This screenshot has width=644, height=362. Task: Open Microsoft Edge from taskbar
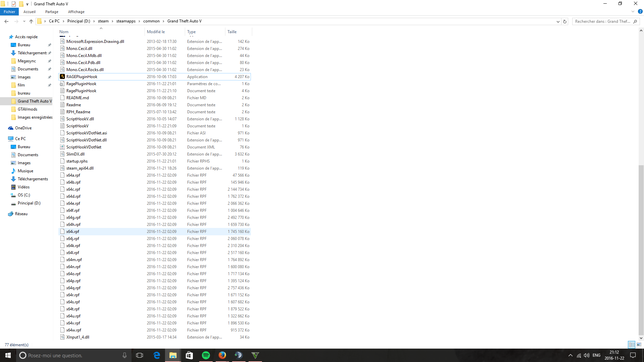(157, 355)
